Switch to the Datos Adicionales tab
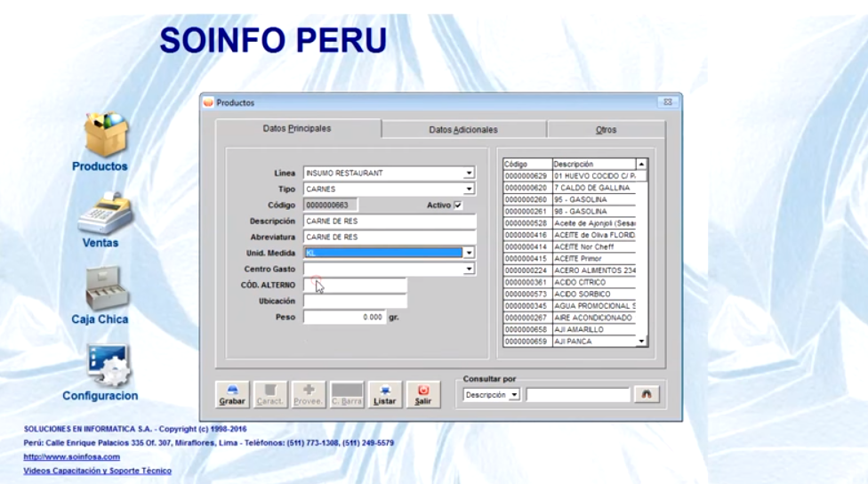 463,130
